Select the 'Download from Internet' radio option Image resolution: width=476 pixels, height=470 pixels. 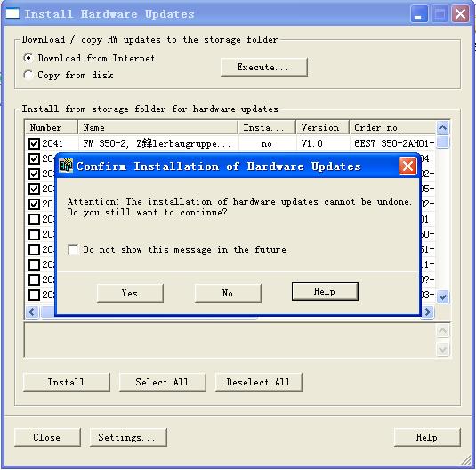tap(28, 58)
